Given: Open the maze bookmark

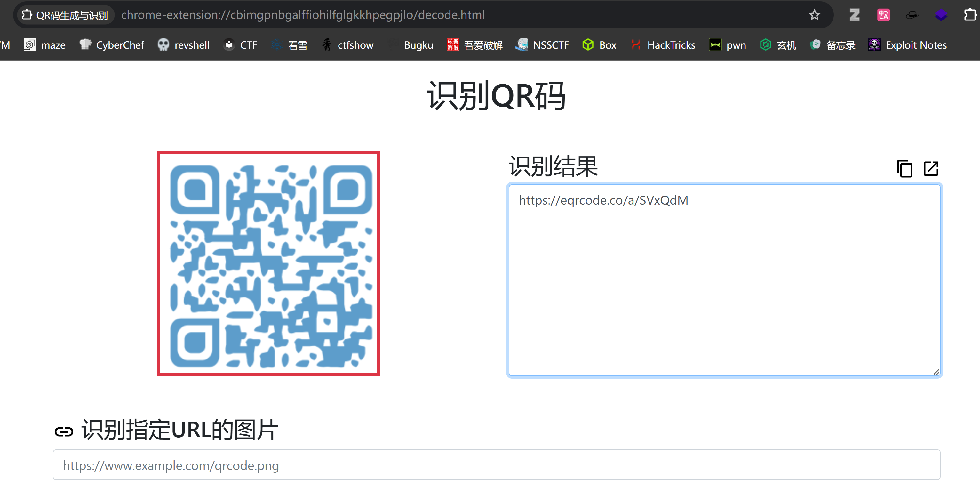Looking at the screenshot, I should tap(44, 45).
